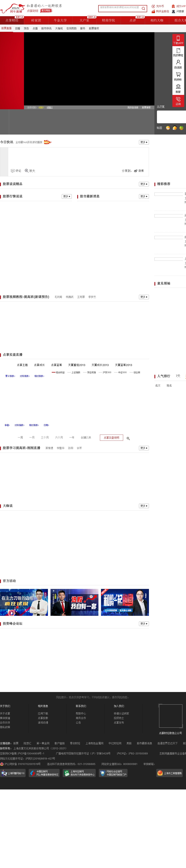Select the 一周 time range
The image size is (186, 868).
pos(21,438)
